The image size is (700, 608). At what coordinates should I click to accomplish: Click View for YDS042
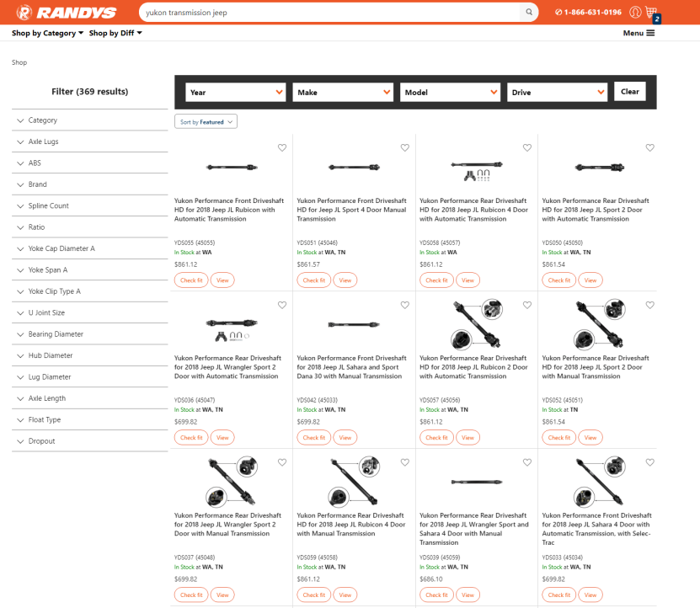tap(345, 438)
